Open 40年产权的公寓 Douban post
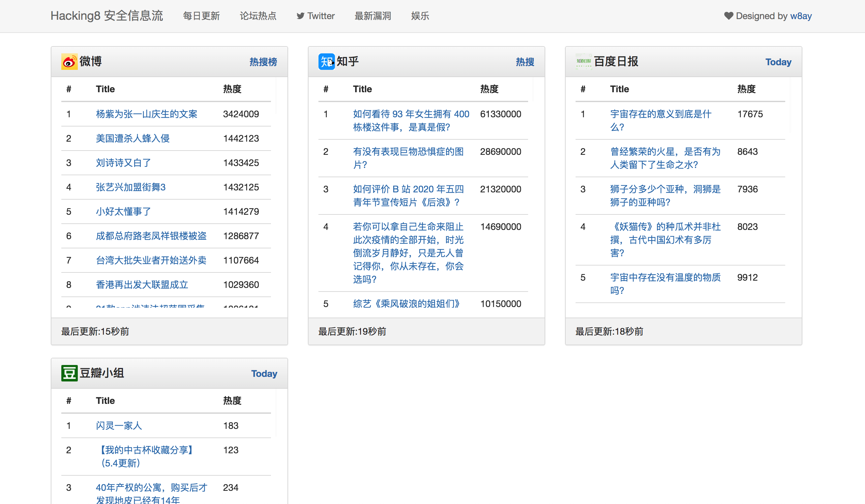 point(152,493)
